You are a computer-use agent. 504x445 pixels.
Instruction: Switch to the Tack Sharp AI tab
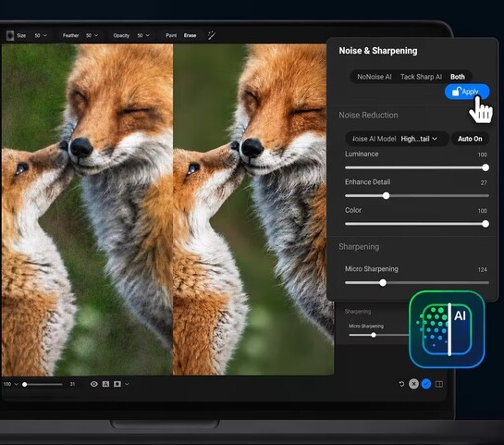[x=421, y=77]
